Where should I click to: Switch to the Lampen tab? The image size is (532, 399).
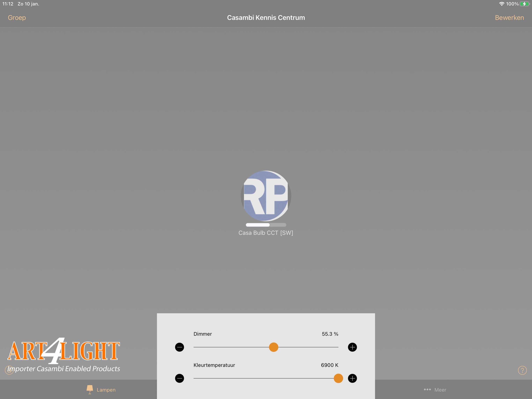pos(101,390)
